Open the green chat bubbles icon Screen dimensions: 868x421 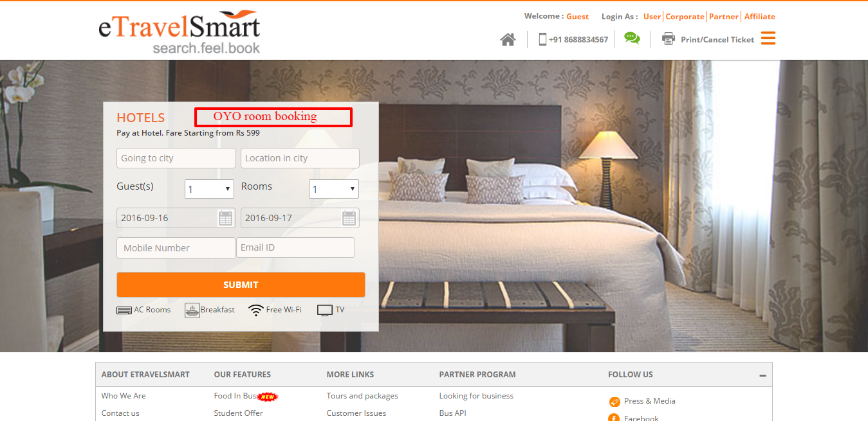[632, 39]
